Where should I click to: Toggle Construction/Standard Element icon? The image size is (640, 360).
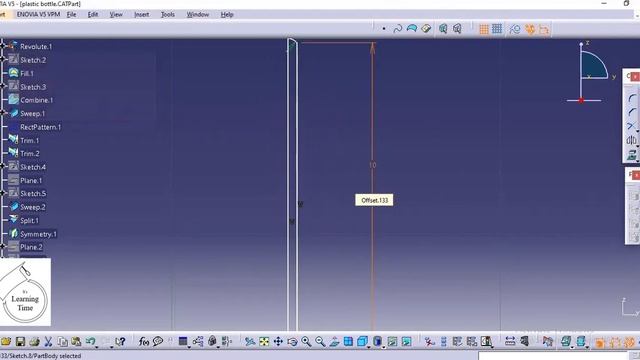pyautogui.click(x=515, y=29)
